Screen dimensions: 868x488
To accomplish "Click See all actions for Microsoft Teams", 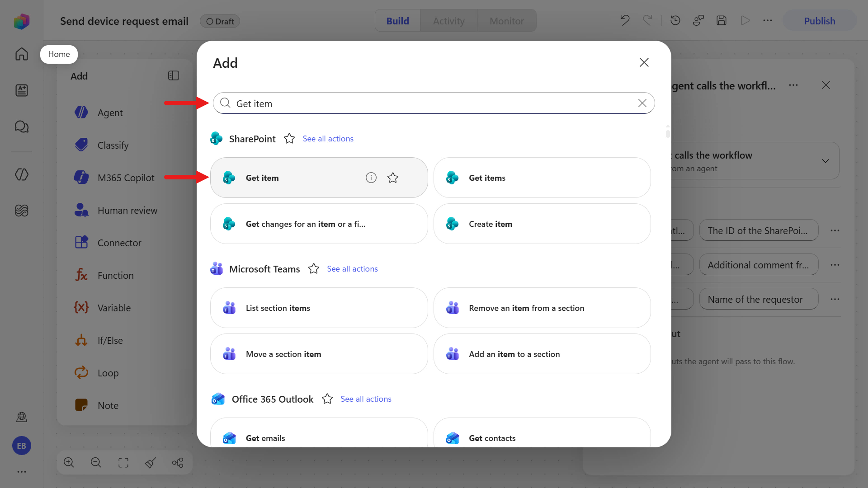I will 352,269.
